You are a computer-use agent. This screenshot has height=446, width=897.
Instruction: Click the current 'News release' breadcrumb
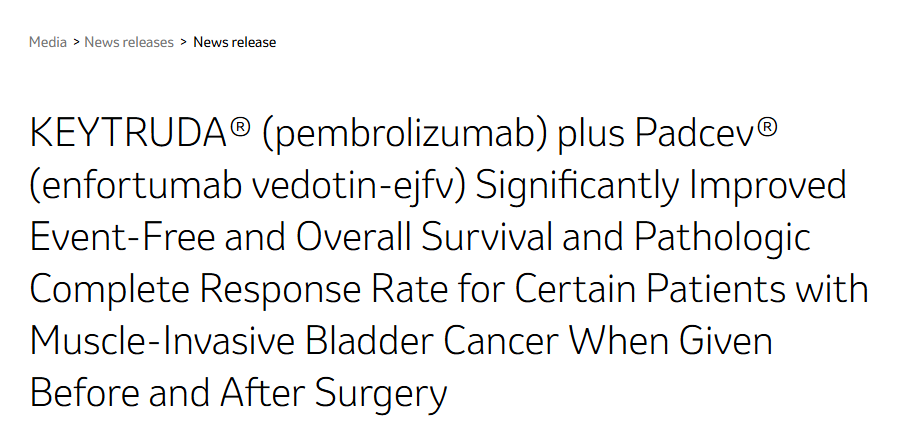coord(234,42)
